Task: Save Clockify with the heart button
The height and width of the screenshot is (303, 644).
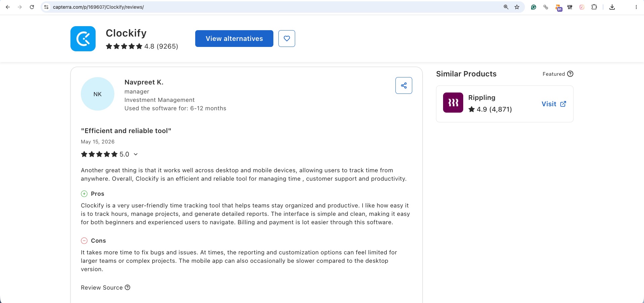Action: (287, 39)
